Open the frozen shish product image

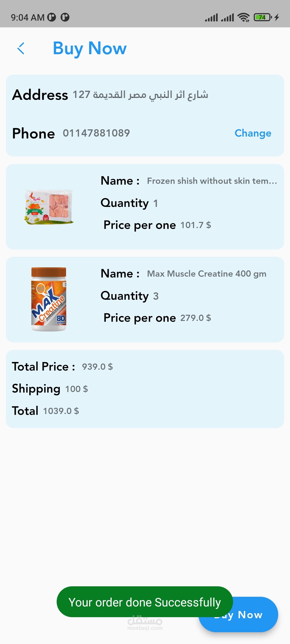(49, 207)
